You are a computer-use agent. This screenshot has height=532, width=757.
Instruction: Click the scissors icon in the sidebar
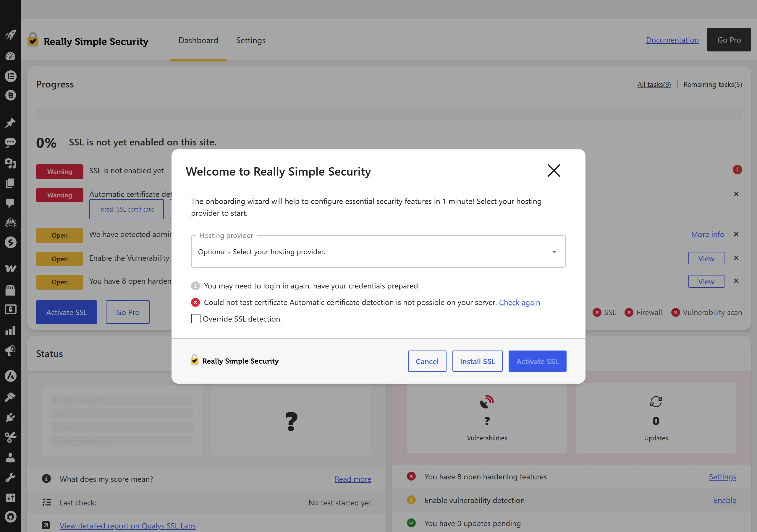(11, 437)
